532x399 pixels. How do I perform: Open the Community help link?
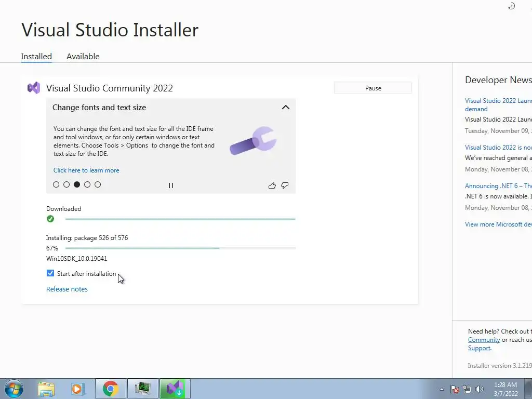click(x=484, y=340)
